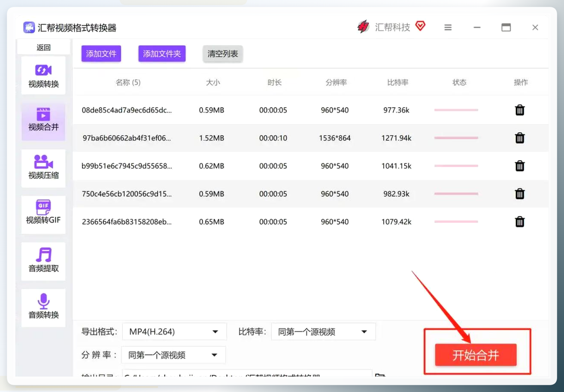The image size is (564, 392).
Task: Click the 1536*864 resolution cell
Action: pos(335,138)
